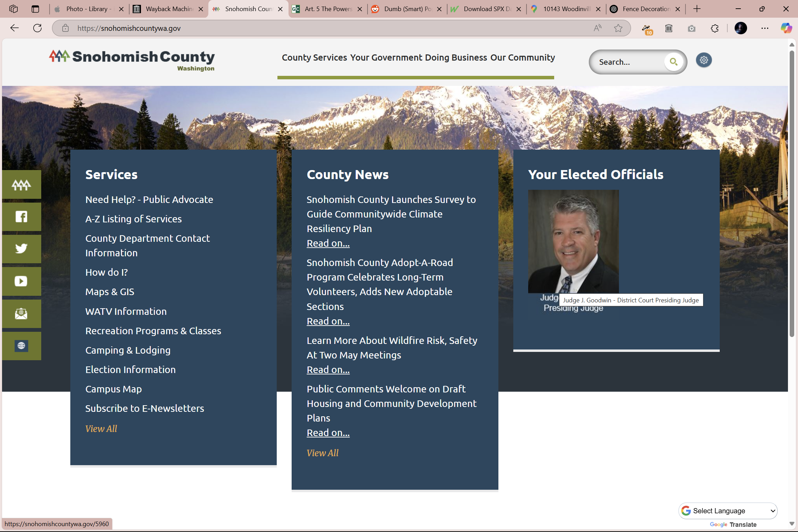Open Camping & Lodging link
This screenshot has width=798, height=532.
(128, 350)
